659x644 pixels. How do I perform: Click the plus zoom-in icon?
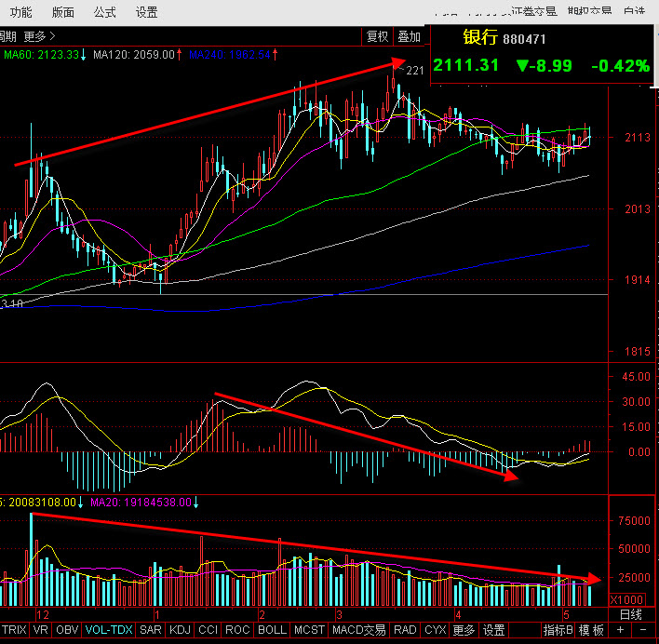pos(620,630)
